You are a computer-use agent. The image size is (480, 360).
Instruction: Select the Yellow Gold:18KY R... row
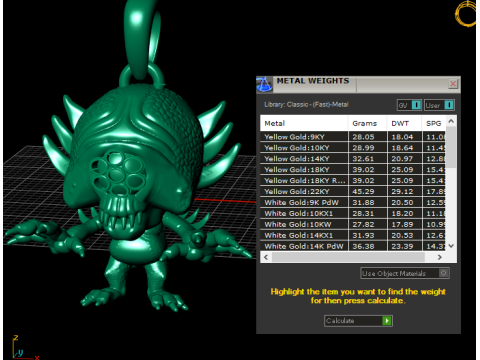tap(353, 181)
